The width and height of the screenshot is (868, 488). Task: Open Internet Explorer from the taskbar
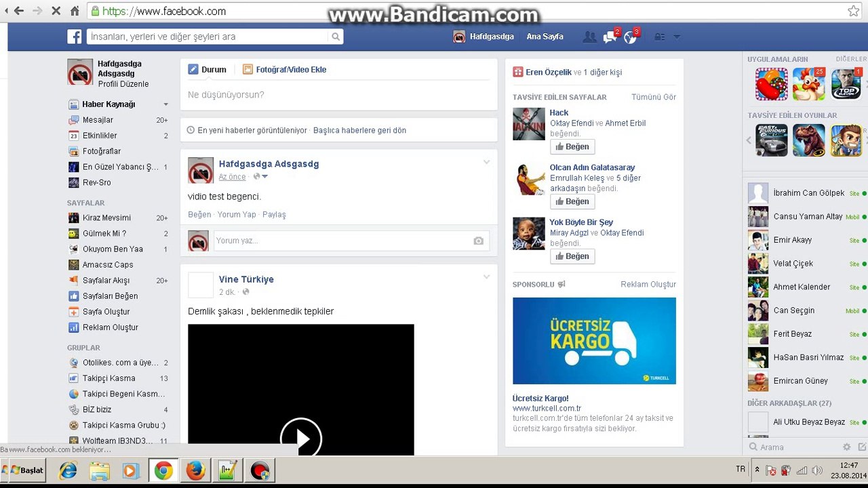click(68, 470)
